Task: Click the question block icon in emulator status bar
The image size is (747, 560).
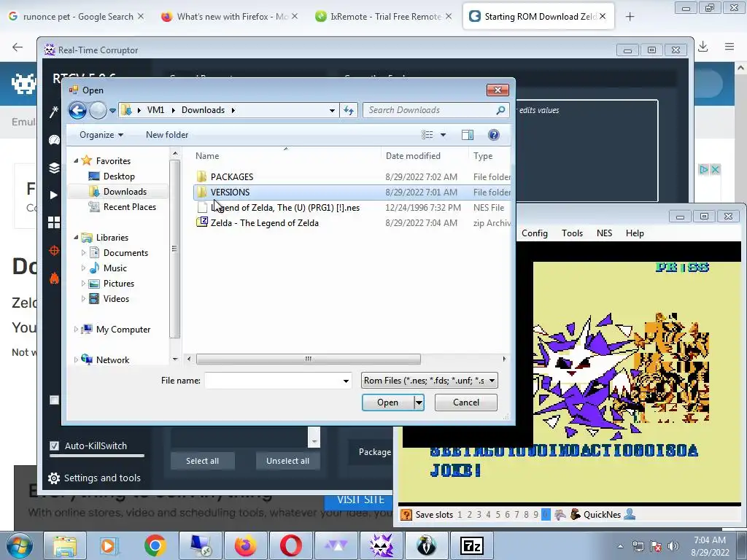Action: [406, 515]
